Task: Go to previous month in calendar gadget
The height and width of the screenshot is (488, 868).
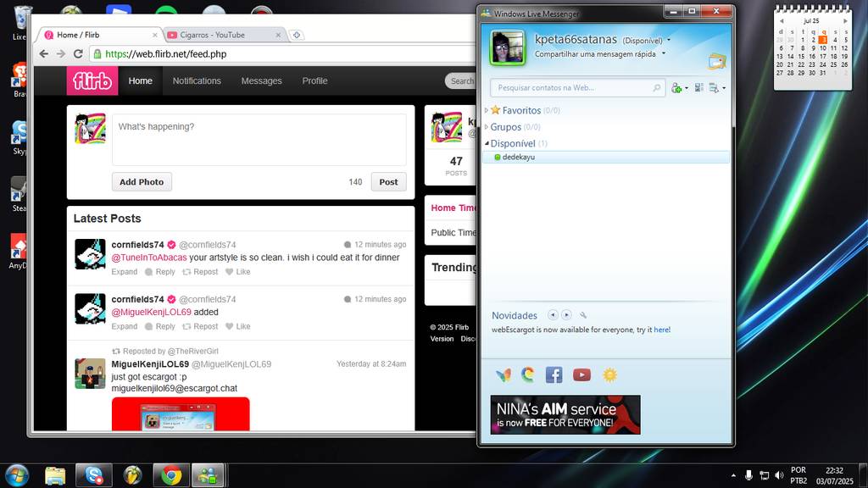Action: click(x=782, y=21)
